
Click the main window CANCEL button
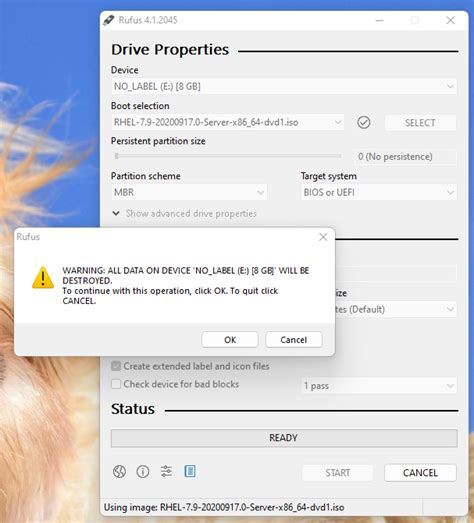tap(420, 473)
